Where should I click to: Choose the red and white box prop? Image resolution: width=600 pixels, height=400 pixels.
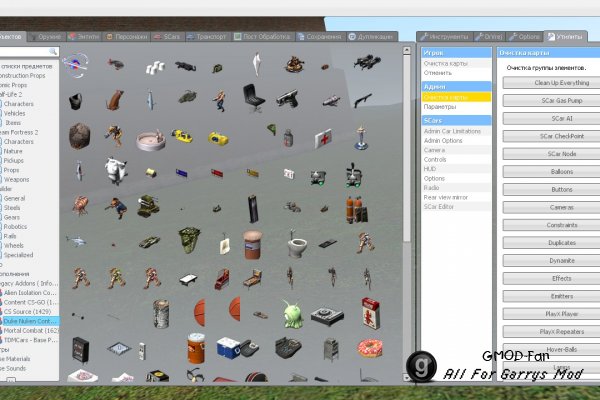coord(370,313)
